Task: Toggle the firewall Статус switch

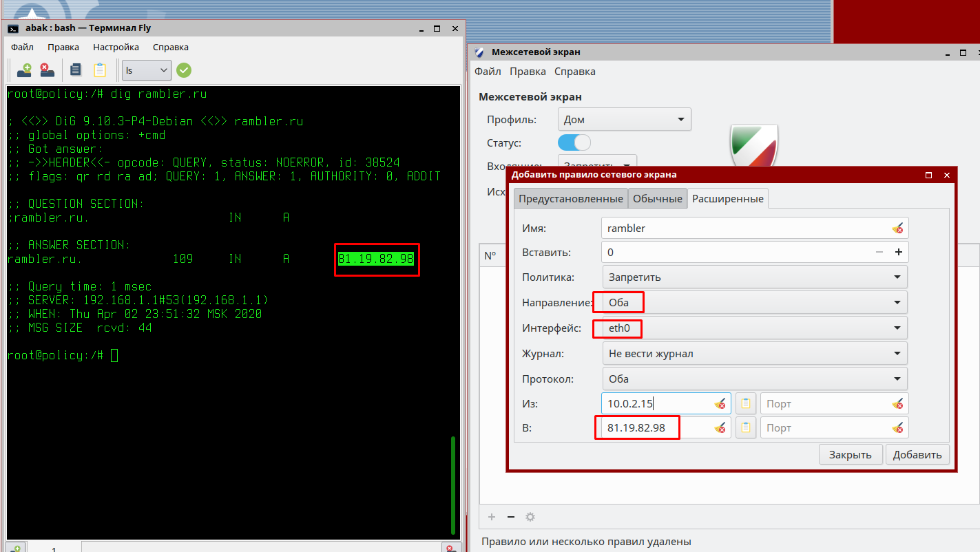Action: [x=574, y=142]
